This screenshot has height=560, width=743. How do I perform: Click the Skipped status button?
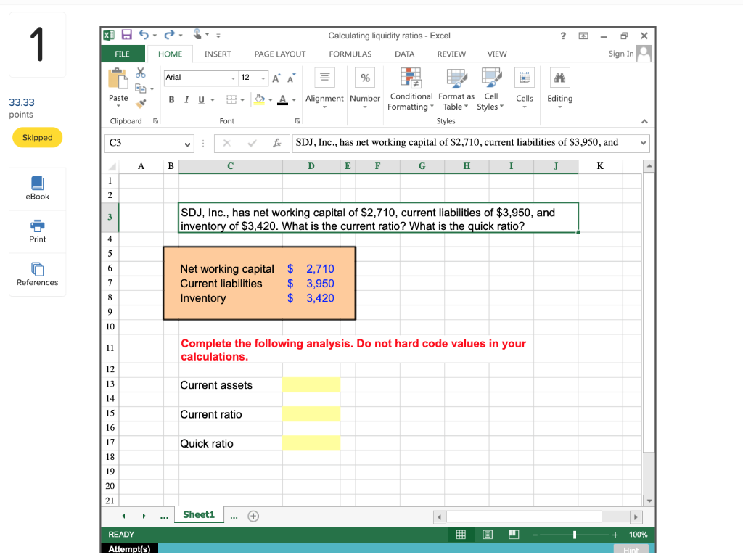(x=38, y=137)
